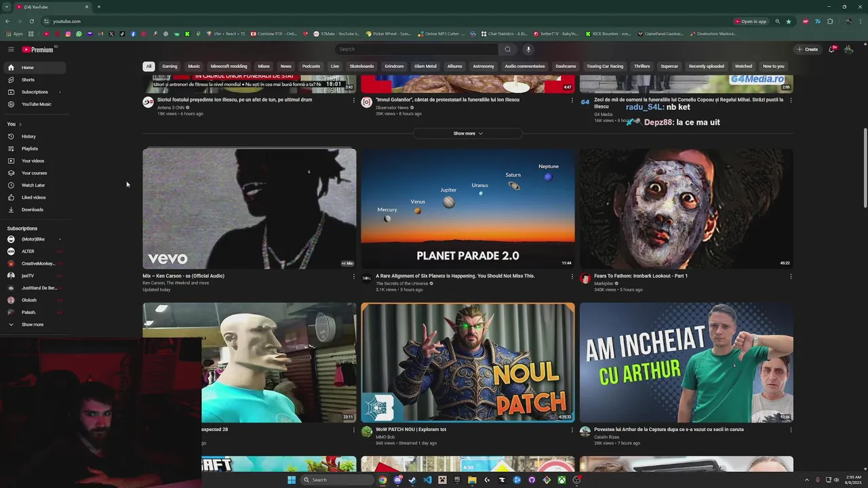
Task: Click the YouTube Premium logo
Action: (x=37, y=49)
